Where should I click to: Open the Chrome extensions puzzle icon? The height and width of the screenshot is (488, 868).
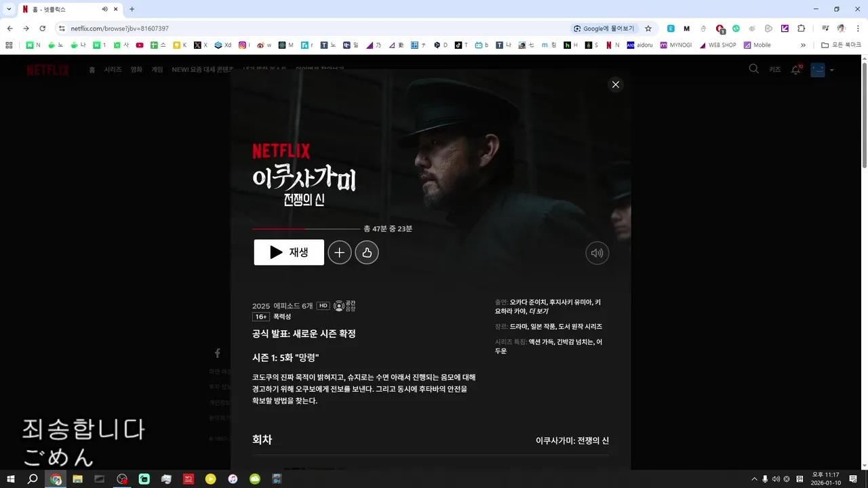click(x=802, y=28)
